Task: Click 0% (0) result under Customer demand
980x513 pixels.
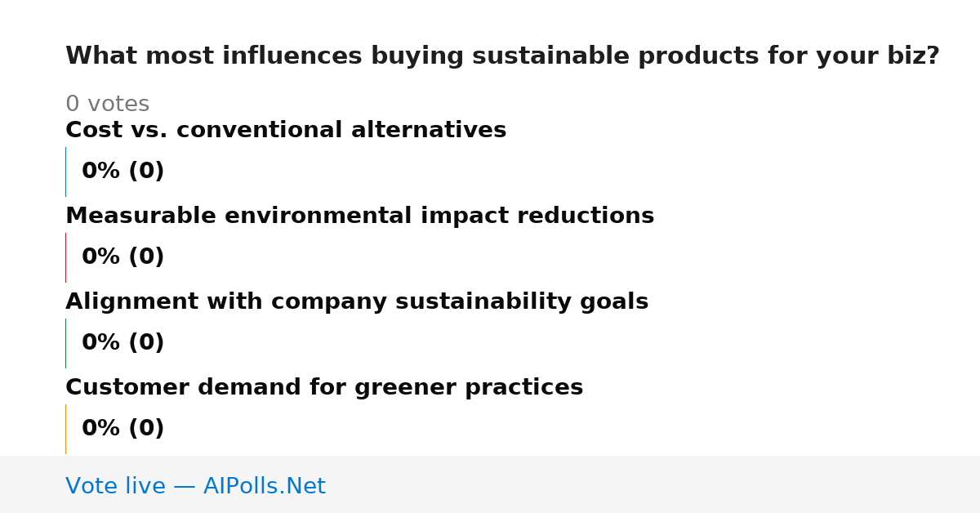Action: click(x=123, y=429)
